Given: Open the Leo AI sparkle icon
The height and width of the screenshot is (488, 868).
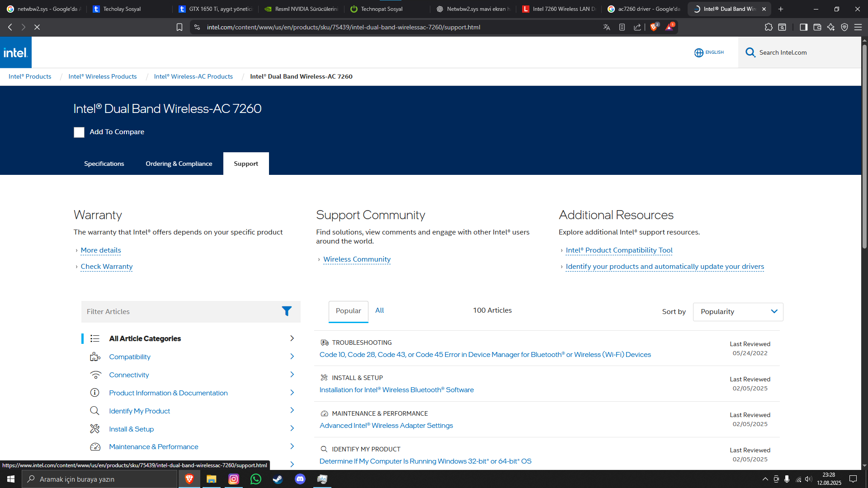Looking at the screenshot, I should 831,27.
